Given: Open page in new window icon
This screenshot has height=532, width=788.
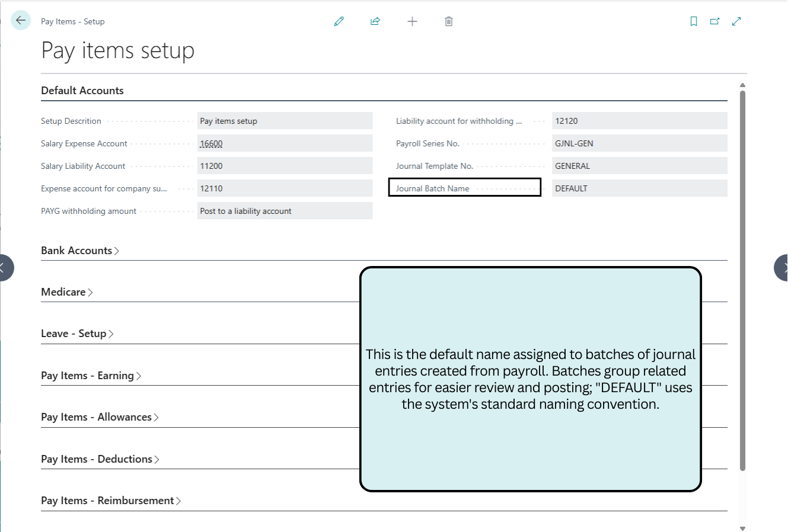Looking at the screenshot, I should [715, 21].
